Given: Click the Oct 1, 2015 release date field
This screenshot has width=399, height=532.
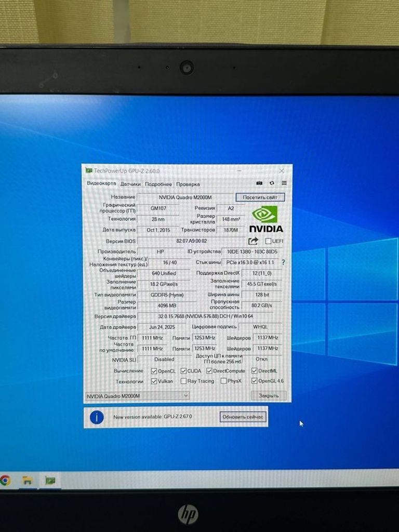Looking at the screenshot, I should (158, 230).
